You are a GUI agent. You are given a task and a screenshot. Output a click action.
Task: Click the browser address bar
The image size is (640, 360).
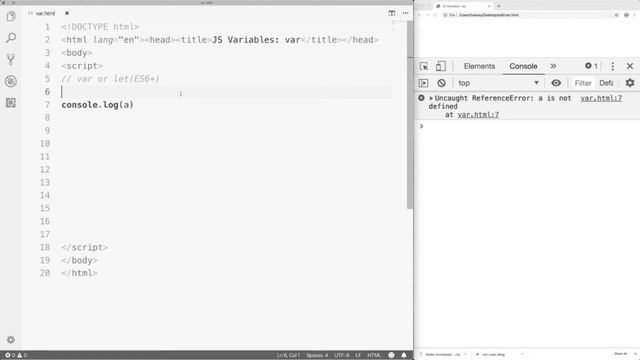tap(527, 15)
